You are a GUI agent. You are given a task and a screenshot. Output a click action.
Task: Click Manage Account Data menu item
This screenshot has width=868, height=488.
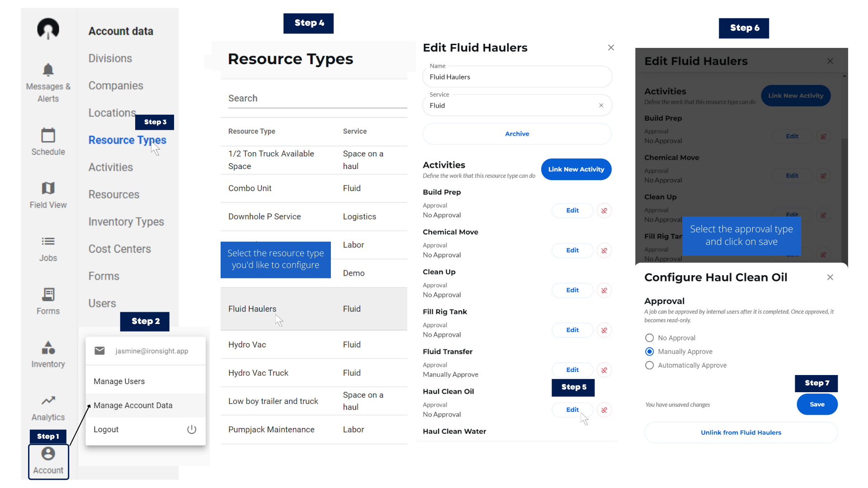(133, 404)
